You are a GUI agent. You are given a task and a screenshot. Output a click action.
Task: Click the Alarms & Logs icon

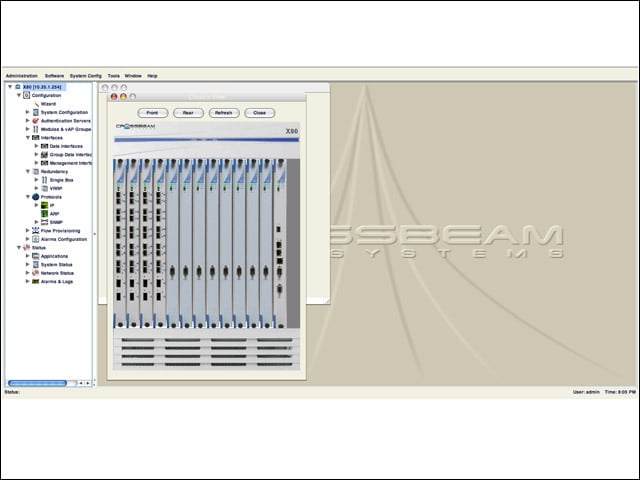click(x=36, y=281)
